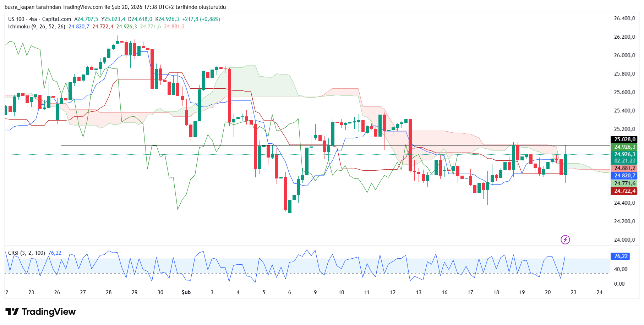The height and width of the screenshot is (325, 644).
Task: Click the blue 76,22 CRSI scale tag
Action: click(x=620, y=256)
